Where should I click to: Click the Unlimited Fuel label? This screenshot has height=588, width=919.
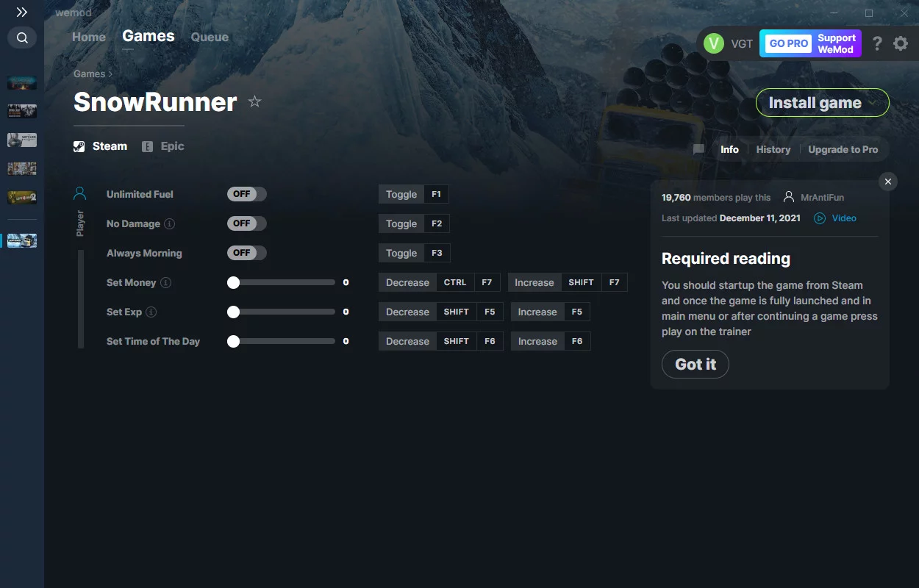[140, 194]
